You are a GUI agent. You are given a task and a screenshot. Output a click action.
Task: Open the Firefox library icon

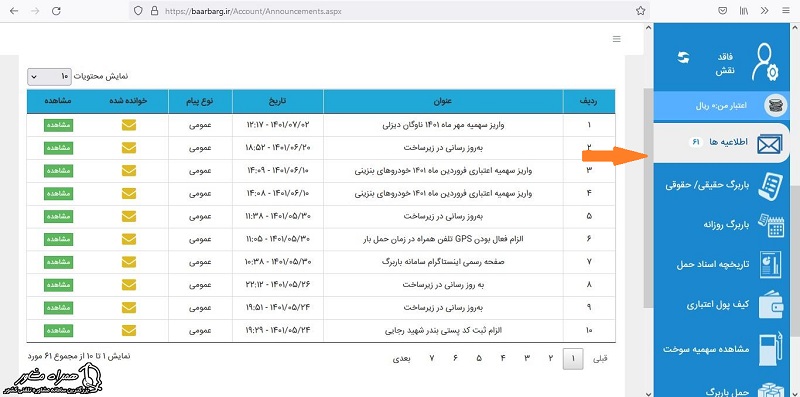tap(743, 11)
